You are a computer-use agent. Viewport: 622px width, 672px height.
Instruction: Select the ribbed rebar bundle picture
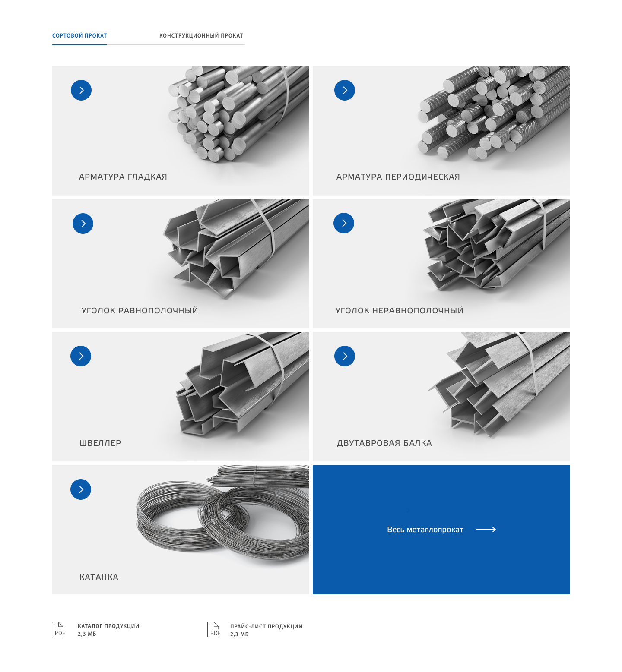click(x=493, y=113)
